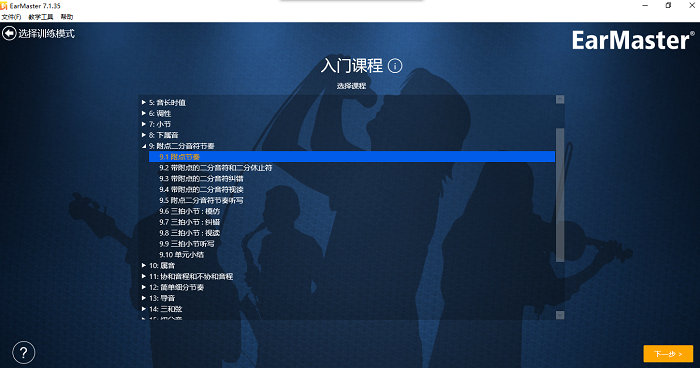Click the EarMaster app icon in title bar
The width and height of the screenshot is (700, 368).
pos(4,5)
